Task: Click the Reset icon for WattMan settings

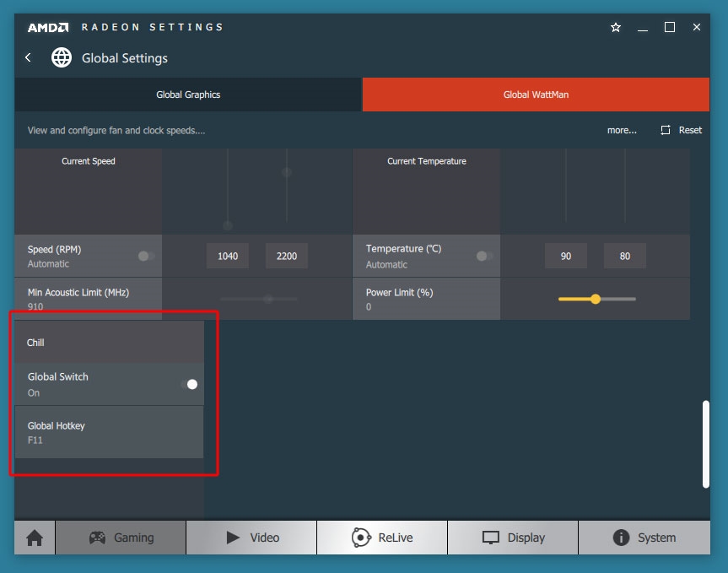Action: [666, 130]
